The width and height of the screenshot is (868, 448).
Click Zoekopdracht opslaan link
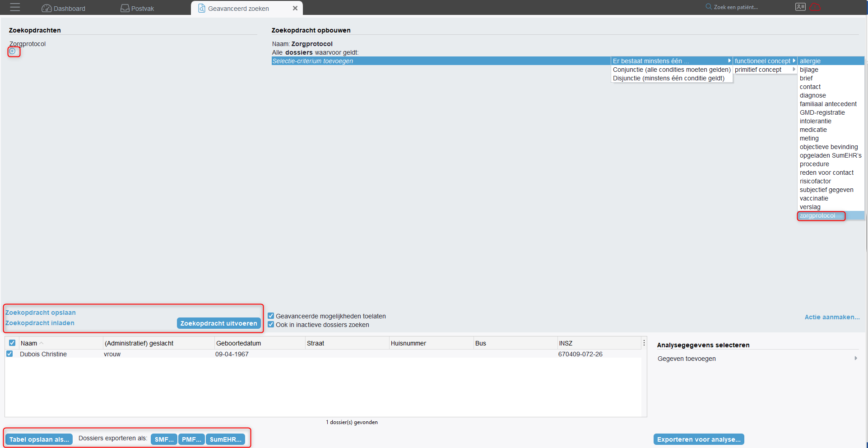pos(41,313)
